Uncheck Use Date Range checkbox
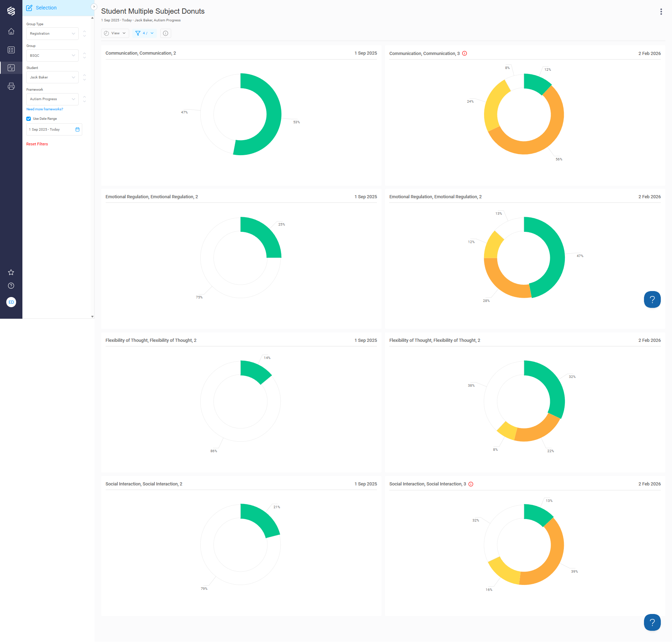 tap(29, 119)
